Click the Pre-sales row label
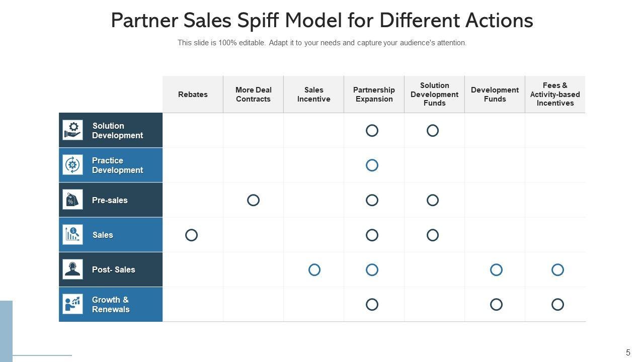Viewport: 644px width, 362px height. tap(110, 200)
